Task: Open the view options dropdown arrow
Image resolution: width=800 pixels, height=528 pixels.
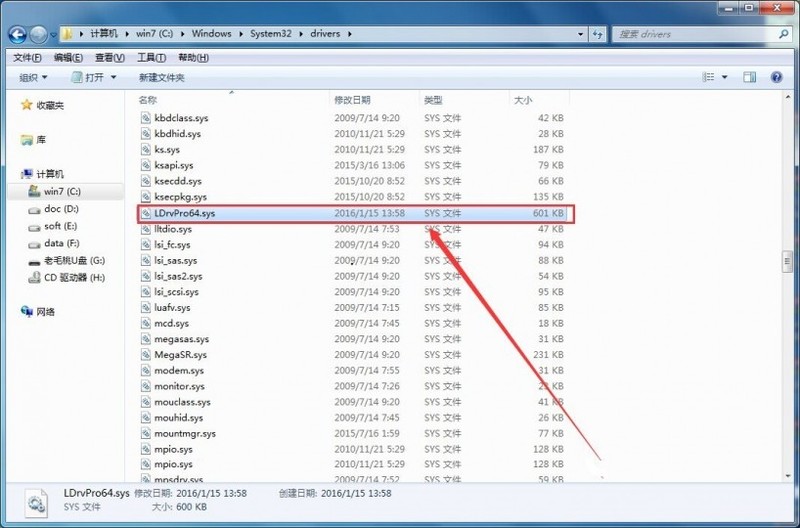Action: (724, 78)
